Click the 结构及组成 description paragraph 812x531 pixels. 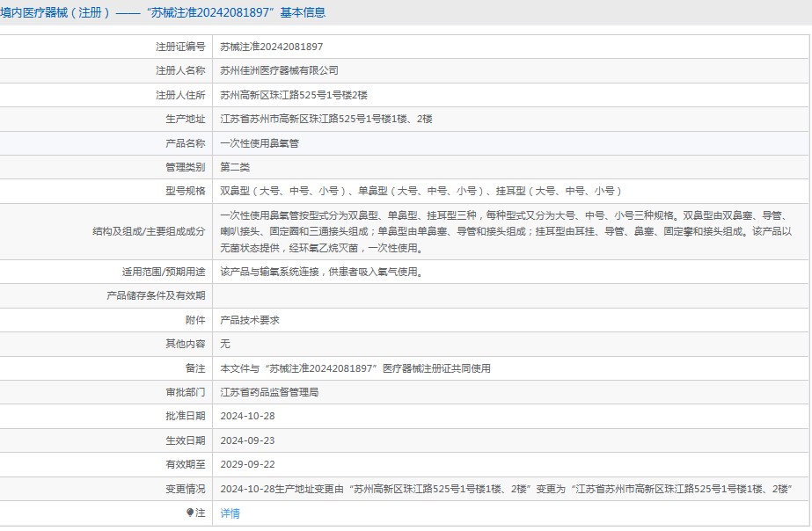[x=506, y=231]
